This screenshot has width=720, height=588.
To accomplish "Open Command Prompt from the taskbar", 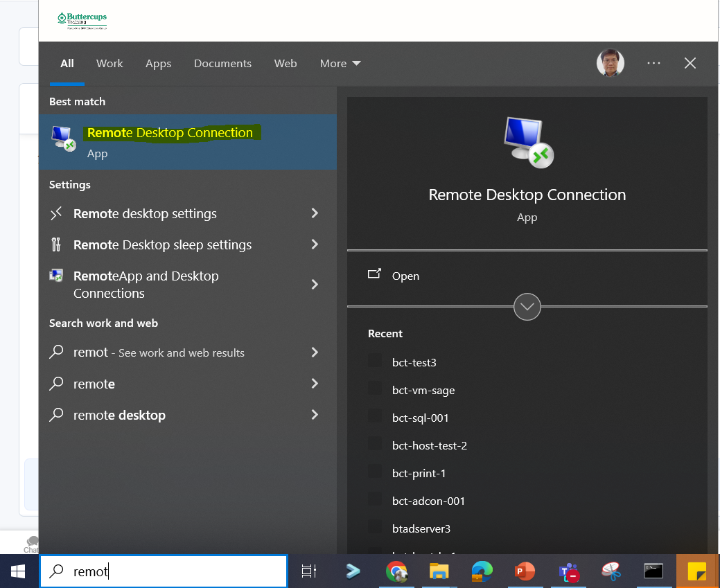I will click(653, 571).
